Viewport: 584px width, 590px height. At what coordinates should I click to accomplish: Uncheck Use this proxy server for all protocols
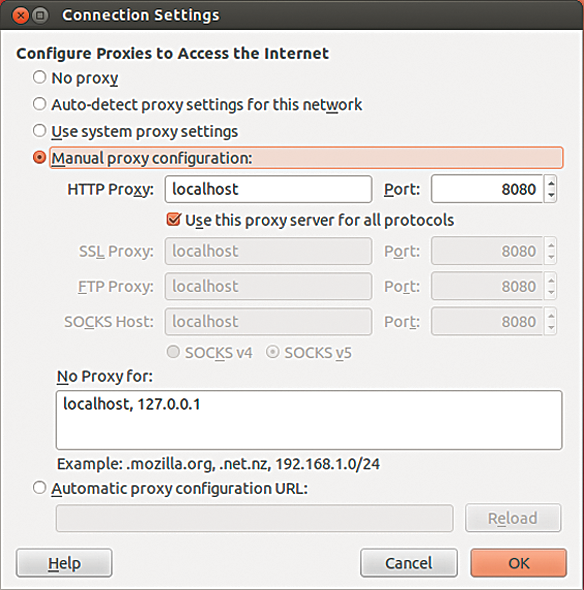pyautogui.click(x=173, y=219)
